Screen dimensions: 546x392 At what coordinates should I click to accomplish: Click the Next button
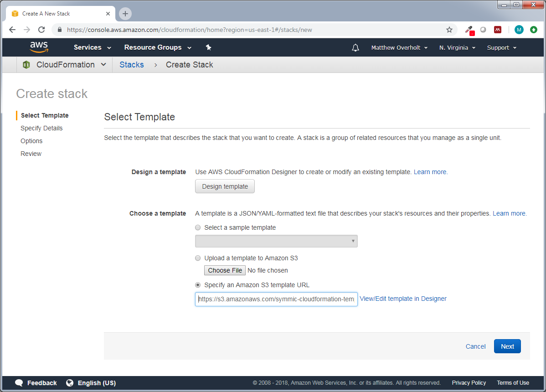pos(507,346)
